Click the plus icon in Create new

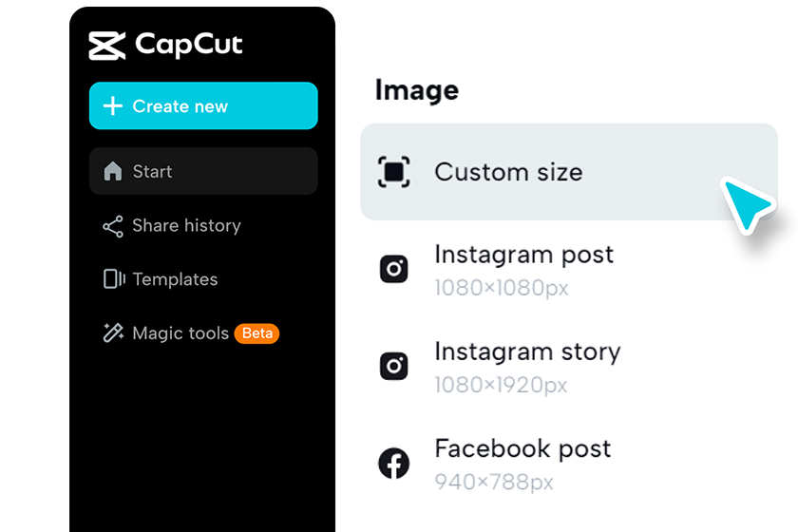click(x=113, y=106)
